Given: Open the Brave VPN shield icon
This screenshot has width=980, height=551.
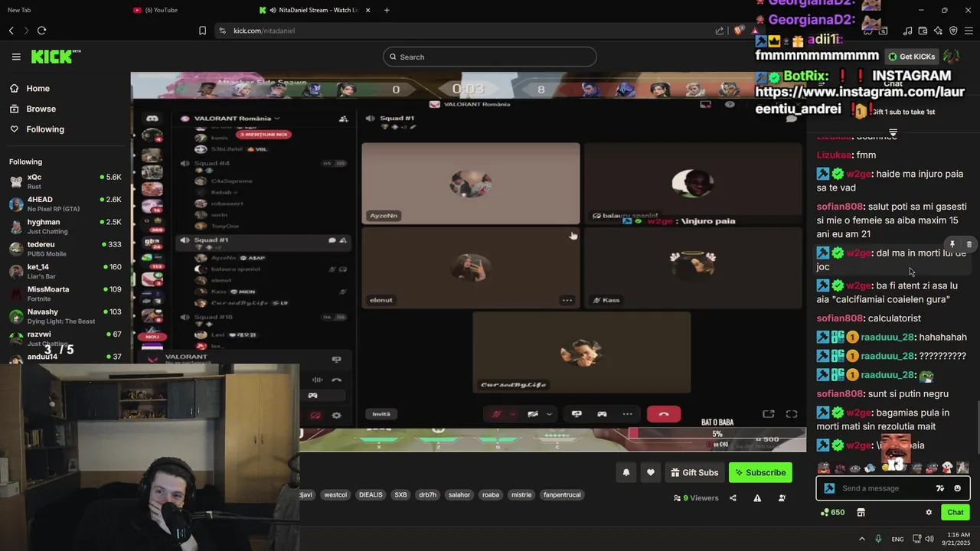Looking at the screenshot, I should [953, 31].
